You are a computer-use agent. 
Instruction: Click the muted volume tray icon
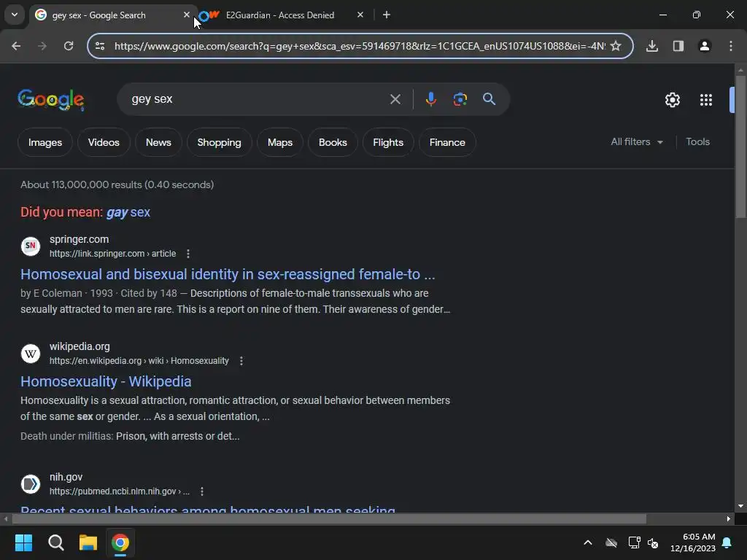(653, 542)
